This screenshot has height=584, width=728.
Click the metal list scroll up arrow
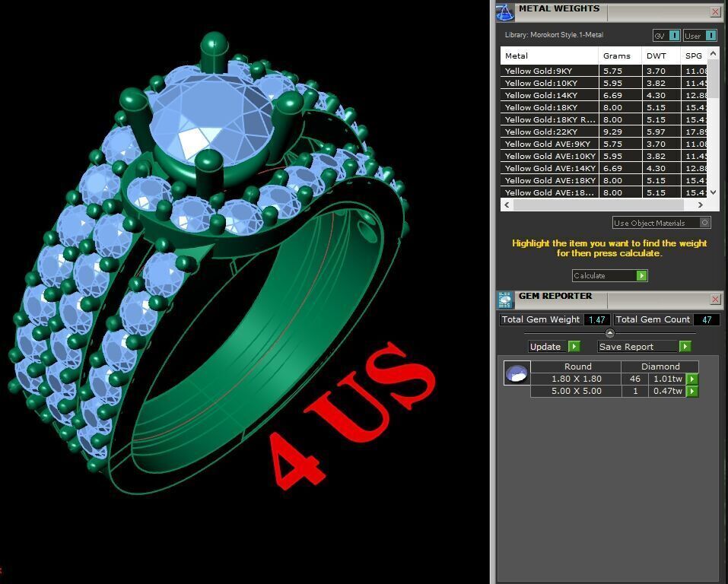[713, 54]
